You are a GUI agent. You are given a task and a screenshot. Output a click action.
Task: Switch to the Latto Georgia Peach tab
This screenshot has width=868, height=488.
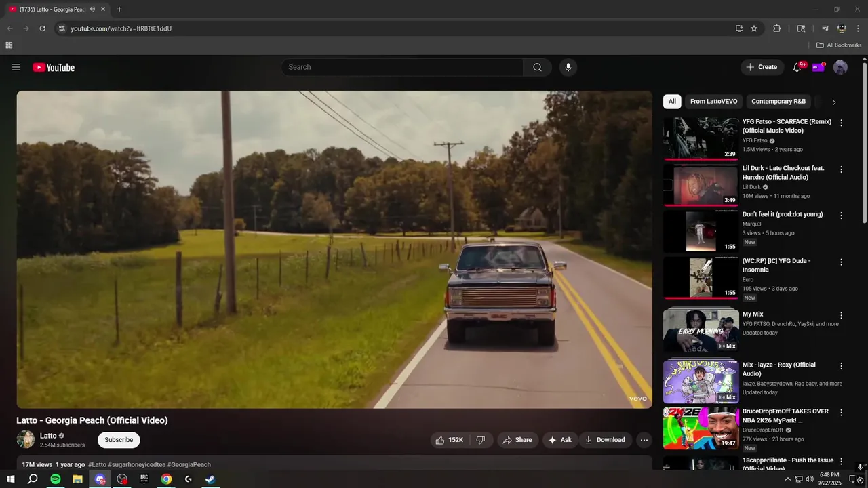pos(52,9)
